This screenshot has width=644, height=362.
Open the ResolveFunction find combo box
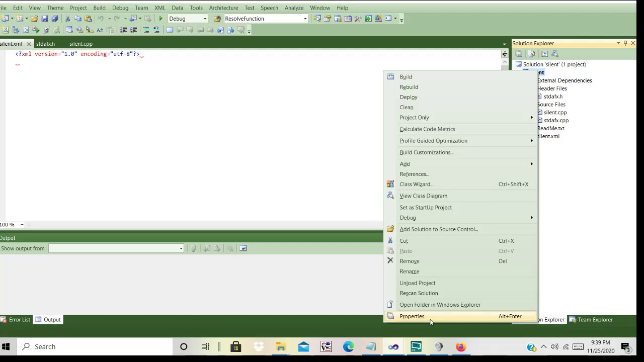tap(305, 19)
